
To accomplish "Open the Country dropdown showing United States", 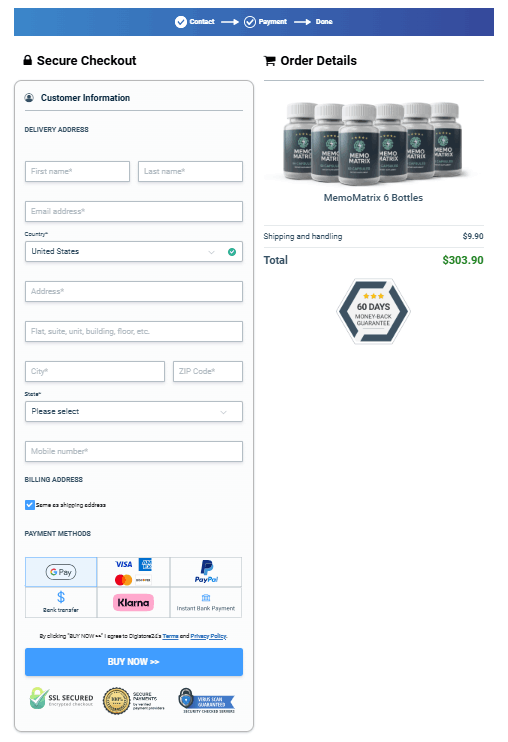I will pyautogui.click(x=134, y=252).
